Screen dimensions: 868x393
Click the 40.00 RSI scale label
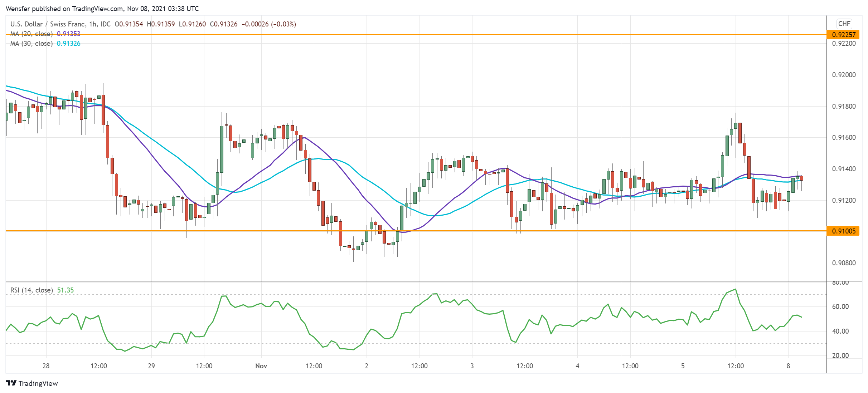[x=840, y=331]
